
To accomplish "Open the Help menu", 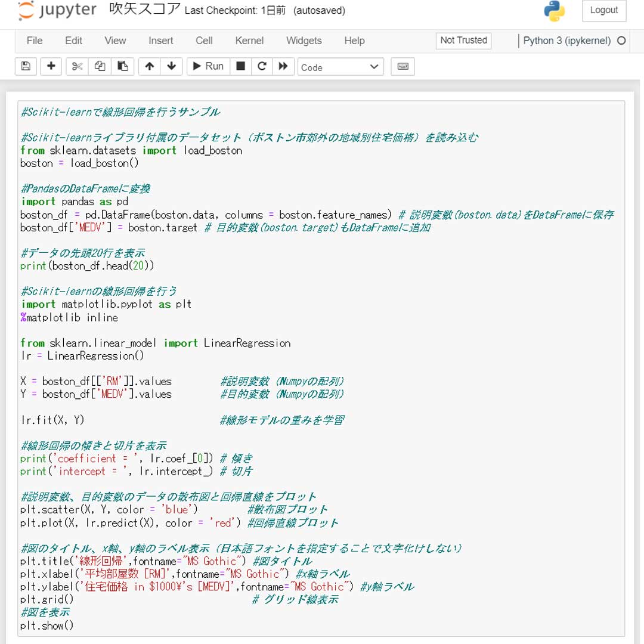I will point(354,41).
